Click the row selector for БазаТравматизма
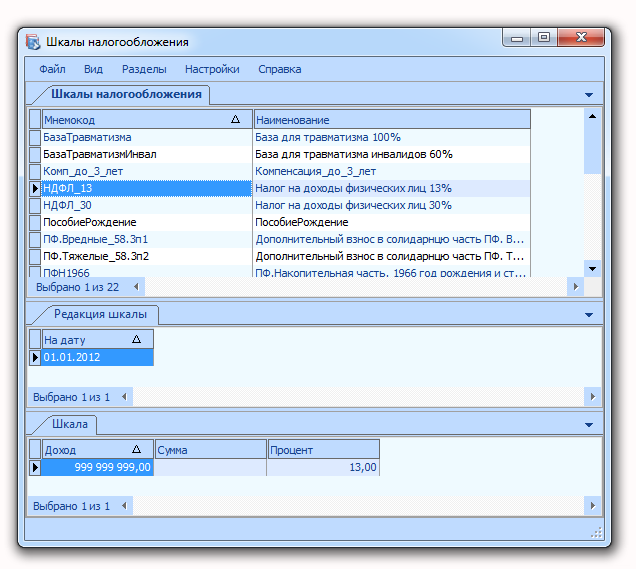 click(35, 137)
